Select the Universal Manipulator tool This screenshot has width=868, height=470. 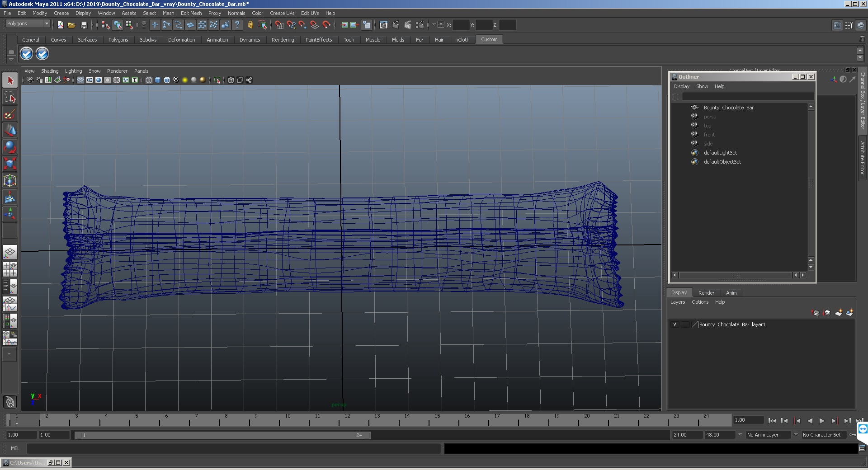10,180
